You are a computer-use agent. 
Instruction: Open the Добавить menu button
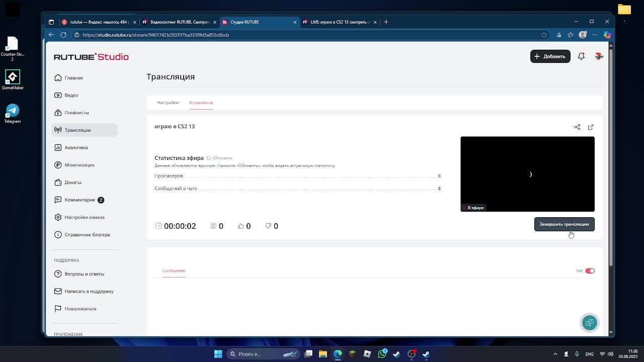point(550,56)
